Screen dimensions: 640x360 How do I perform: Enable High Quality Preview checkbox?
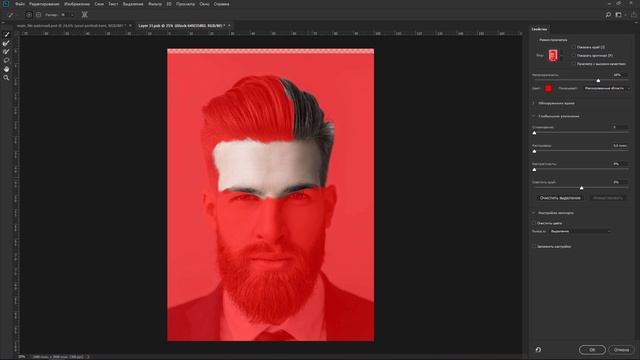point(573,64)
